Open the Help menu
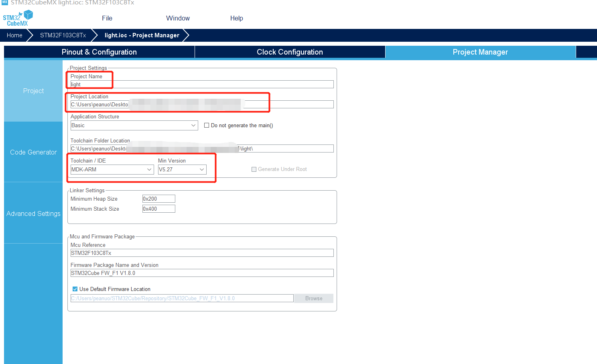This screenshot has width=597, height=364. point(237,18)
